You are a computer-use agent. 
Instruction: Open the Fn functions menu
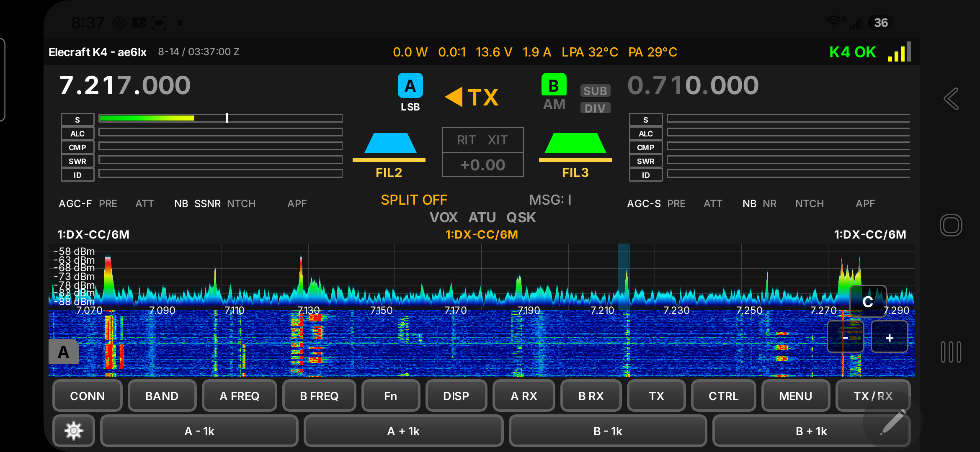(x=390, y=396)
